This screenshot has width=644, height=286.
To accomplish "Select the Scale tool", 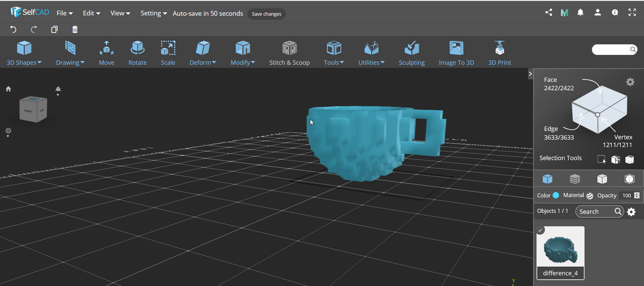I will (168, 53).
